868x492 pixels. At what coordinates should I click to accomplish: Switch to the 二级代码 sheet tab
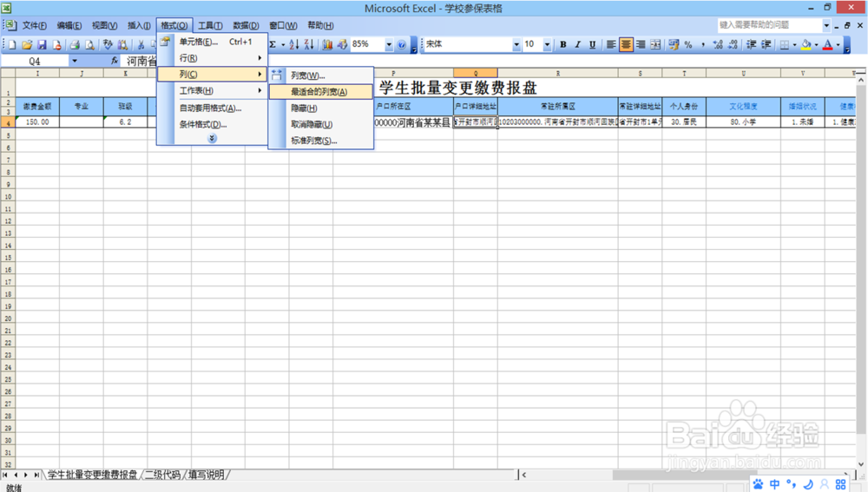click(163, 475)
